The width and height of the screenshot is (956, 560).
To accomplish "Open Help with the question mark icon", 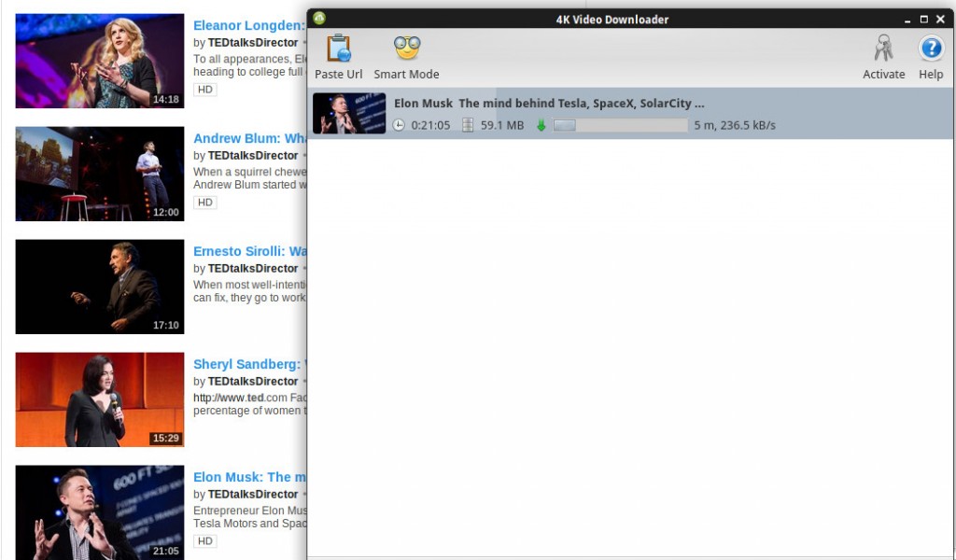I will 931,48.
